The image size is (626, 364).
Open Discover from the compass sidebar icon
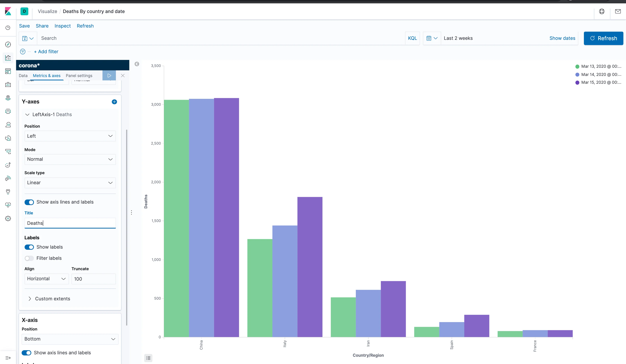pyautogui.click(x=8, y=44)
